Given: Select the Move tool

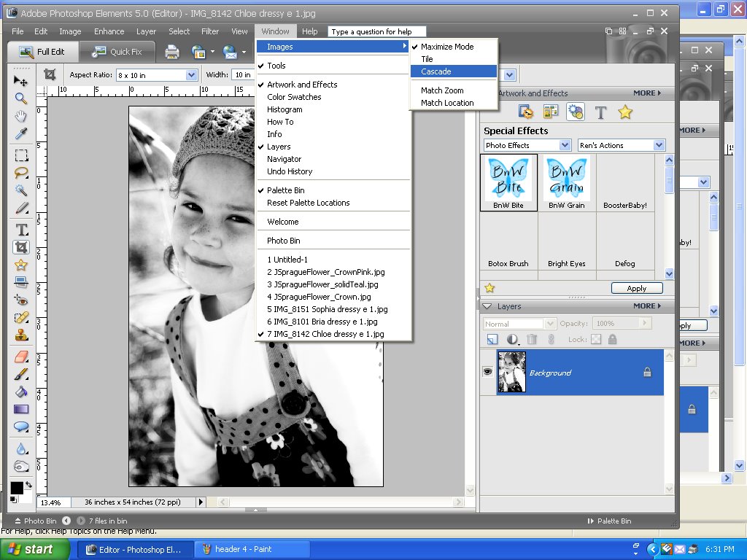Looking at the screenshot, I should point(20,80).
